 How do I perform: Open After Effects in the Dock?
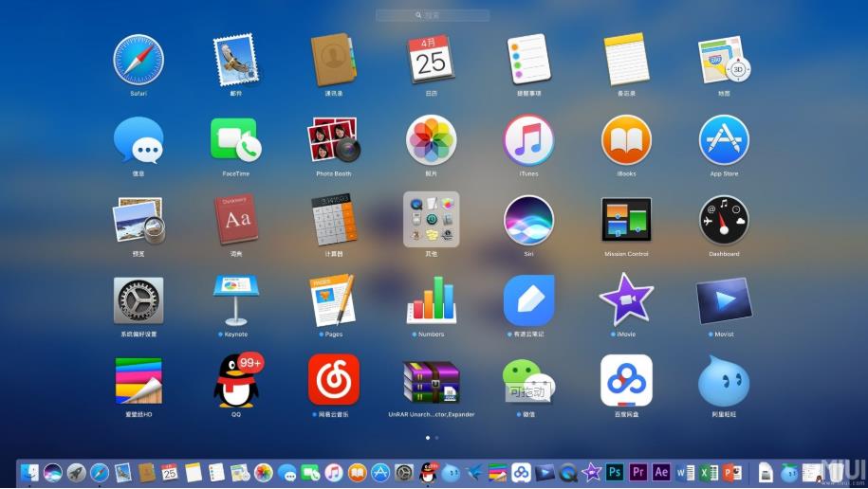pyautogui.click(x=661, y=472)
